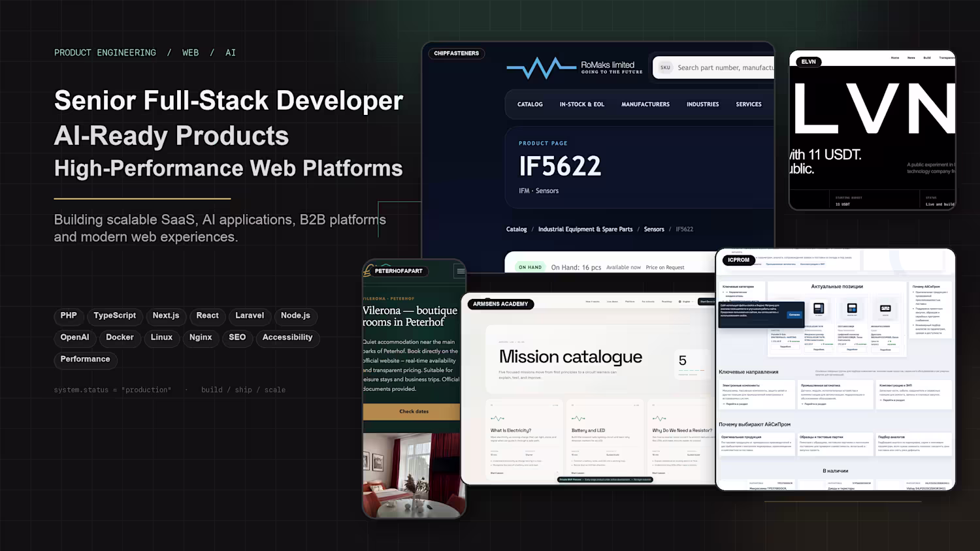980x551 pixels.
Task: Click the IF5622 product title
Action: tap(560, 166)
